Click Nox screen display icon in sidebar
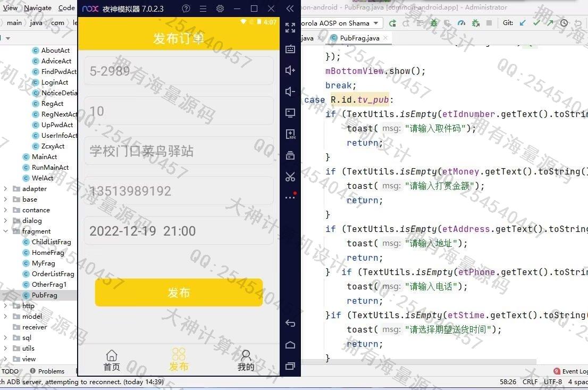Screen dimensions: 588x390 coord(290,113)
